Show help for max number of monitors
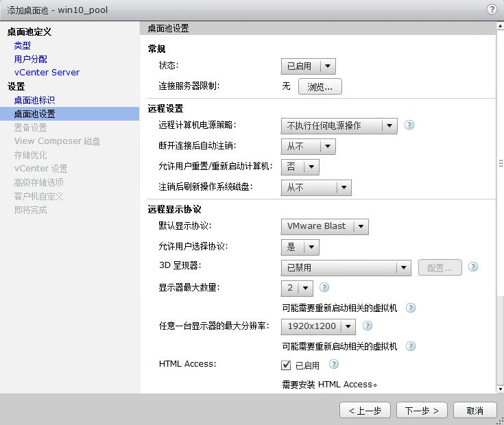Screen dimensions: 504x425 pyautogui.click(x=324, y=287)
